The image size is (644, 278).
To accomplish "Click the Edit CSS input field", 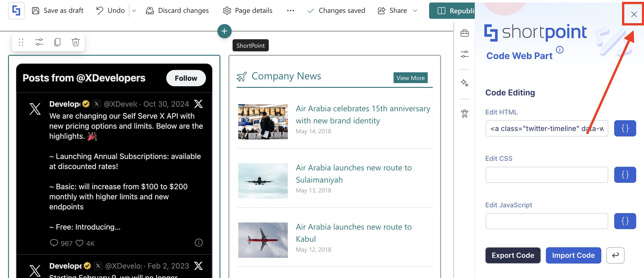I will pyautogui.click(x=547, y=175).
